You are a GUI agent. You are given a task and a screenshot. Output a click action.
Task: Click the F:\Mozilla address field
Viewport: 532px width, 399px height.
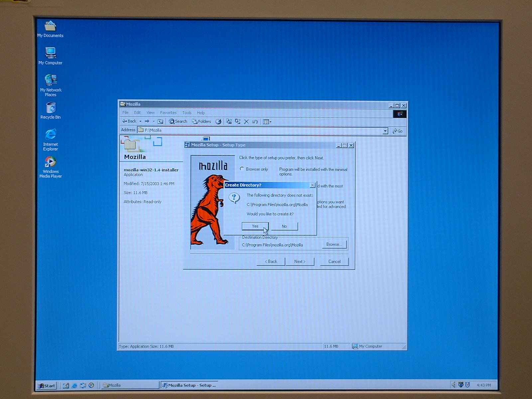(x=259, y=130)
